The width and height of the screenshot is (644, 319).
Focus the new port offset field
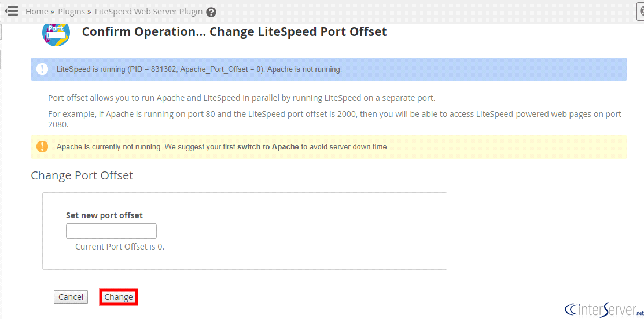pos(111,231)
